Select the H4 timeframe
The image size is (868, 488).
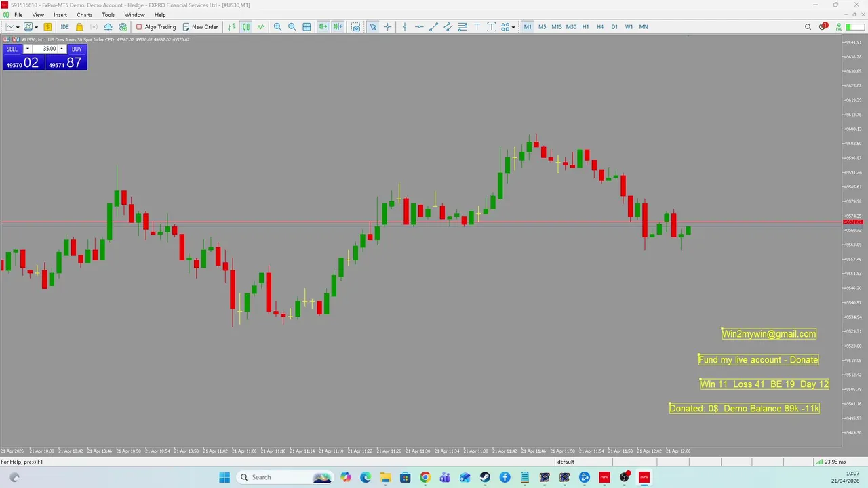pos(600,27)
